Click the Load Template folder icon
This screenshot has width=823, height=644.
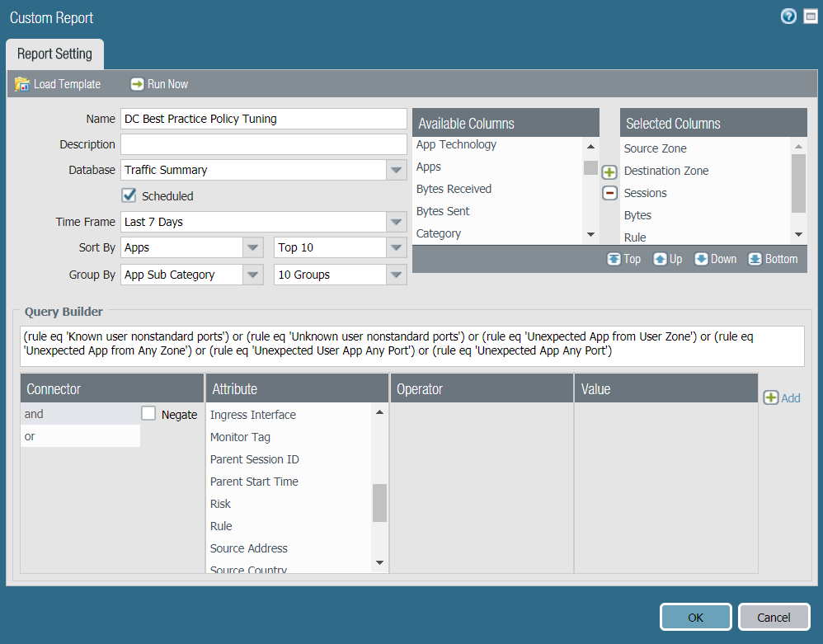coord(22,84)
